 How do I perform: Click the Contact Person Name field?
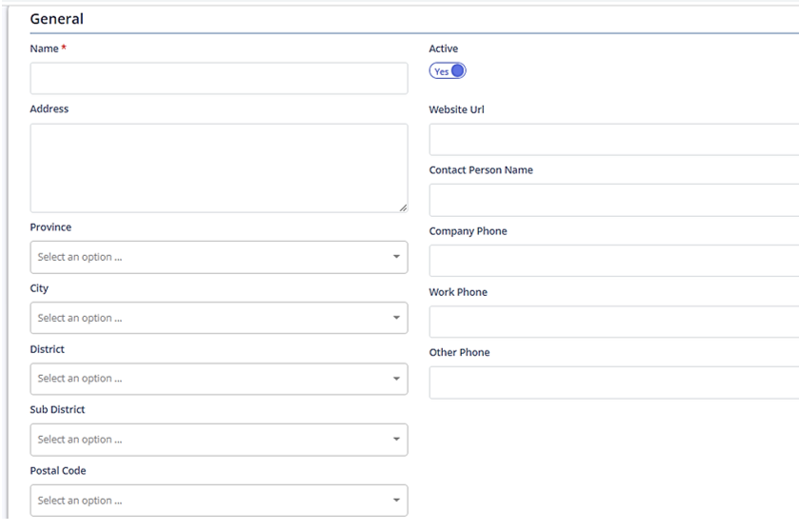click(614, 200)
